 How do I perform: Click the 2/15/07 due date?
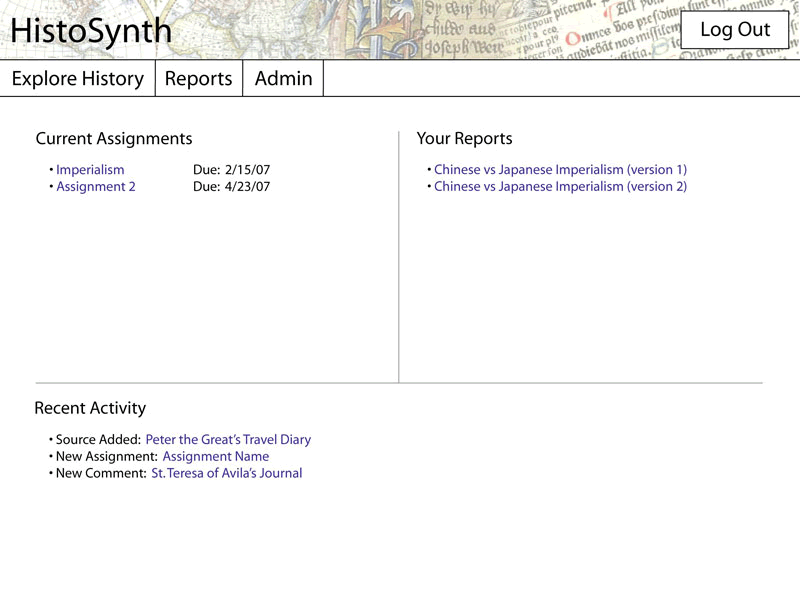pos(247,170)
